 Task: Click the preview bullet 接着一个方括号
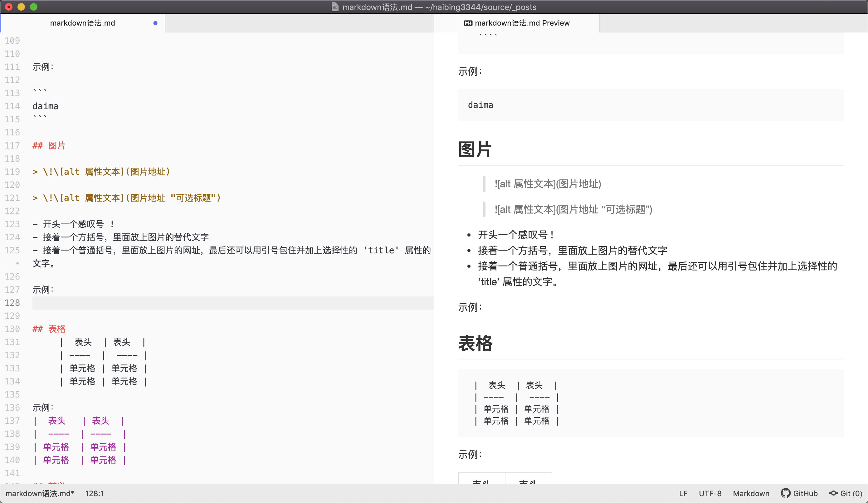(x=573, y=251)
